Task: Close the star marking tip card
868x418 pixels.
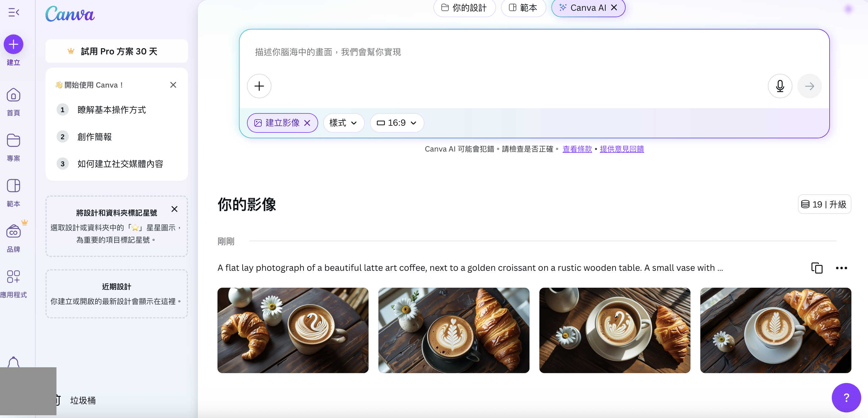Action: coord(174,209)
